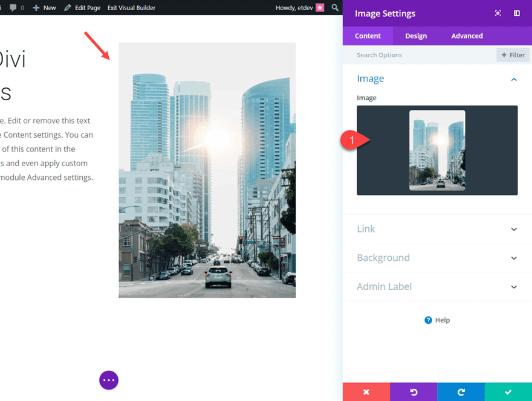The width and height of the screenshot is (532, 401).
Task: Open the Advanced tab
Action: pyautogui.click(x=467, y=36)
